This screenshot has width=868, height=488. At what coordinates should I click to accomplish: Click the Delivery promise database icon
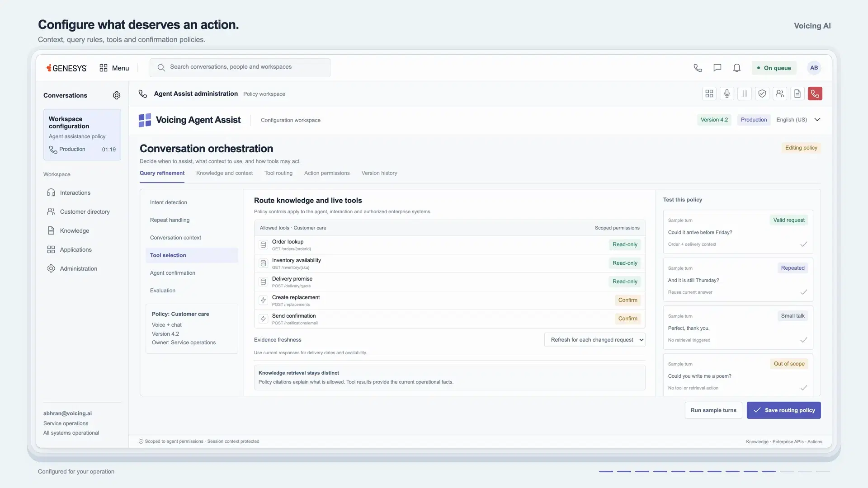point(263,282)
